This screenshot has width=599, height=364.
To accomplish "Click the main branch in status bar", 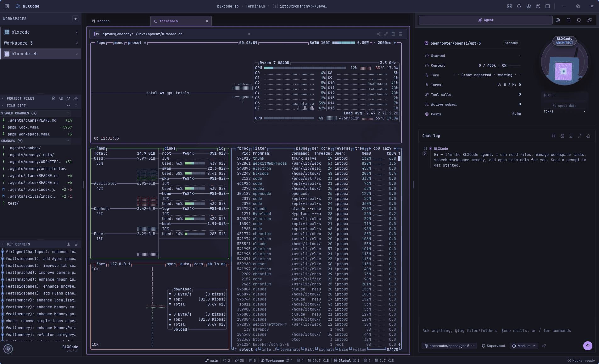I will pos(212,361).
